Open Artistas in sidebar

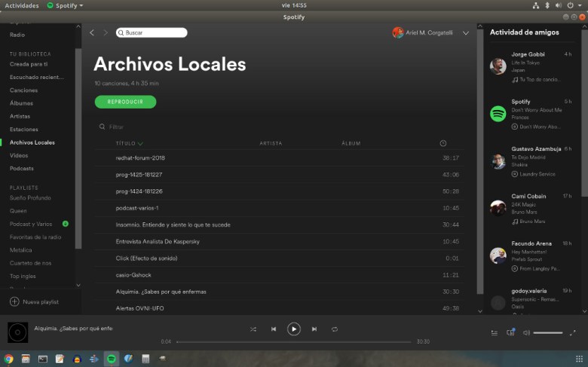pyautogui.click(x=20, y=116)
